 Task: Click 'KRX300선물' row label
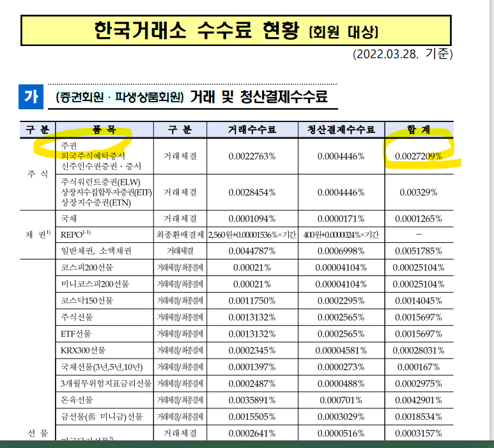(x=83, y=350)
